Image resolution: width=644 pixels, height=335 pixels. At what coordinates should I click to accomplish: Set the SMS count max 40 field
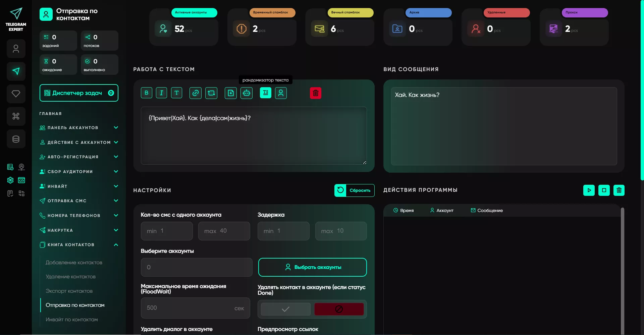pos(224,231)
